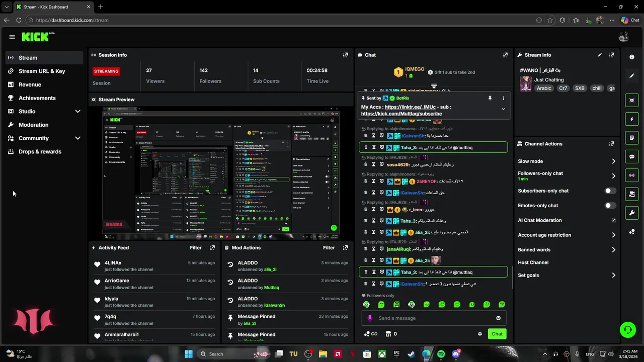644x362 pixels.
Task: Open Stream URL & Key page
Action: pos(44,71)
